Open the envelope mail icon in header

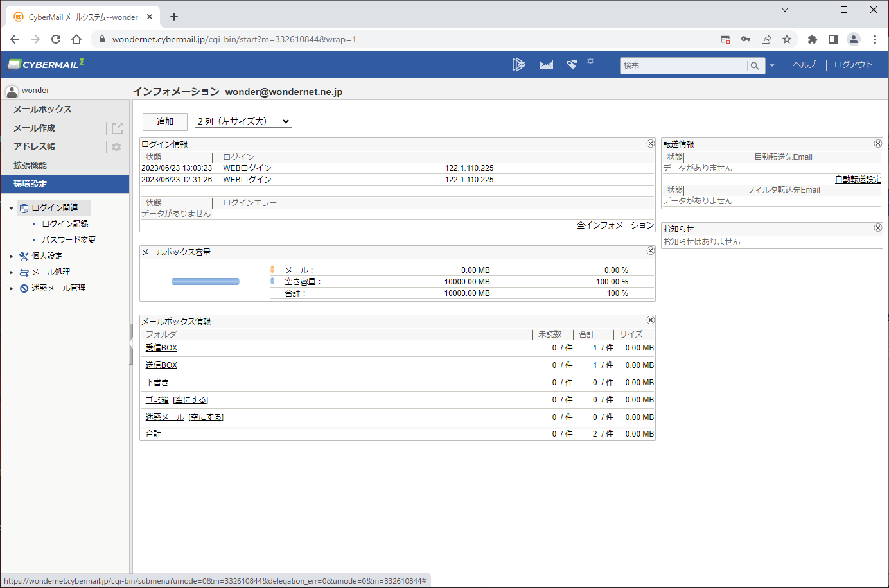pos(546,64)
